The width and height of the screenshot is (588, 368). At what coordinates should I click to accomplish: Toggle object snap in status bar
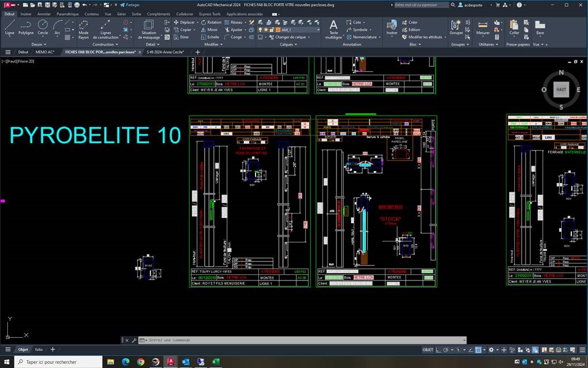click(x=479, y=350)
